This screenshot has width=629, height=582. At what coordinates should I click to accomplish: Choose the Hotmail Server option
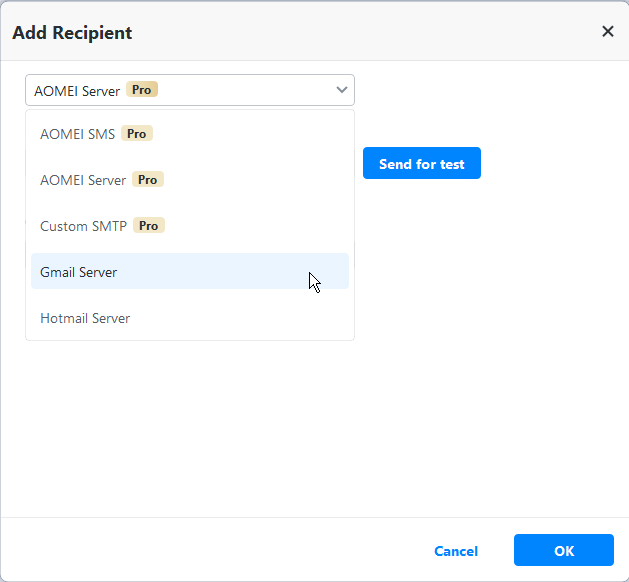85,318
